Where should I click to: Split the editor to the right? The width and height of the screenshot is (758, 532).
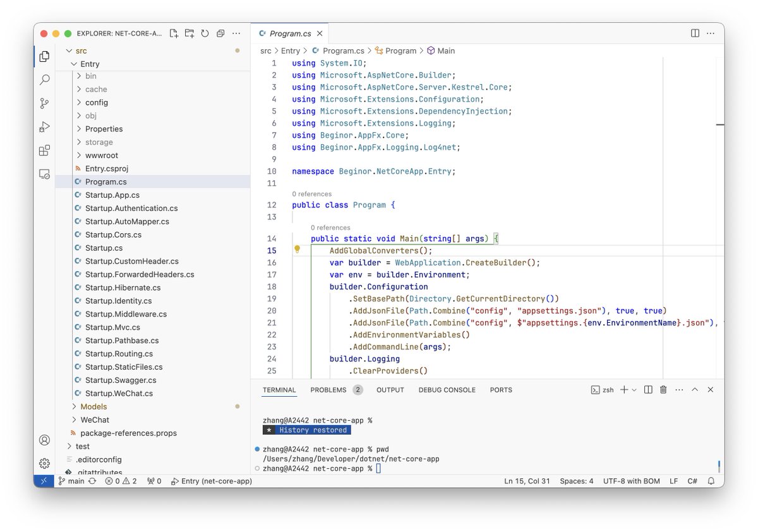tap(695, 33)
